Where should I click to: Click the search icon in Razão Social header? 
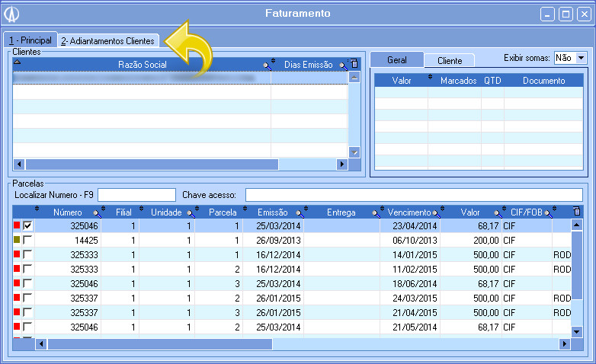[x=267, y=65]
